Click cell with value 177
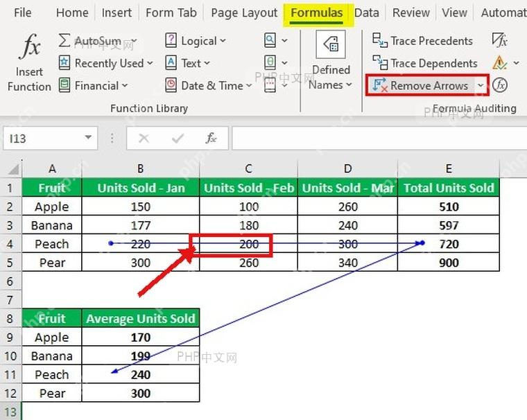The width and height of the screenshot is (527, 420). [x=141, y=225]
